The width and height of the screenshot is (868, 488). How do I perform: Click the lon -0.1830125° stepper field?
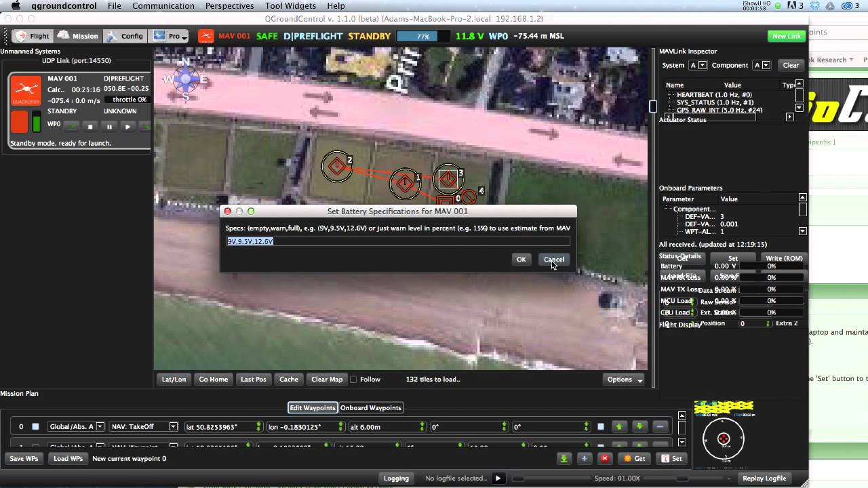tap(305, 427)
